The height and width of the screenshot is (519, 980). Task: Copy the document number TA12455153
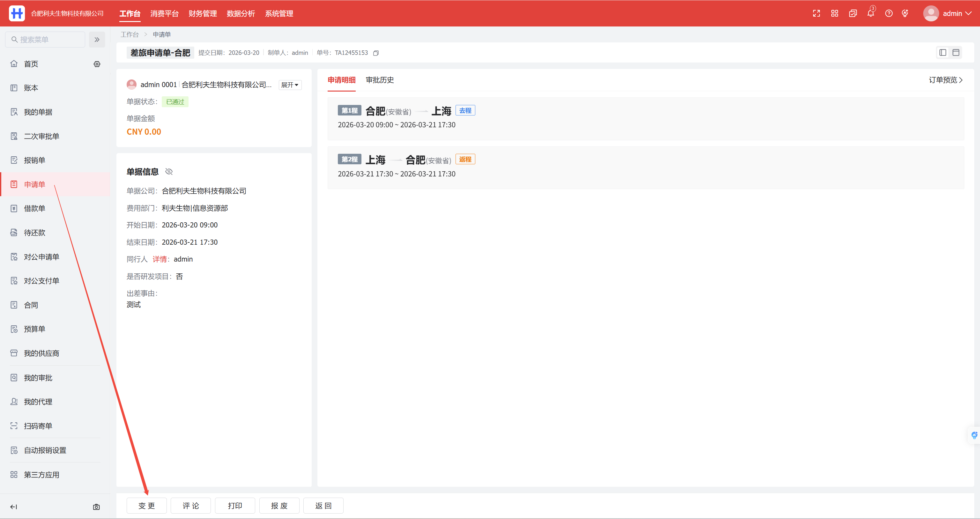pos(376,53)
